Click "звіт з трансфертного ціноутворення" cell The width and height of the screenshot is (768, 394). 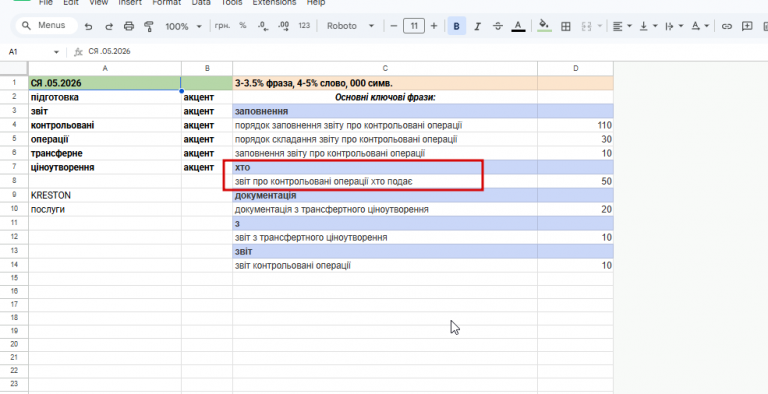tap(385, 237)
